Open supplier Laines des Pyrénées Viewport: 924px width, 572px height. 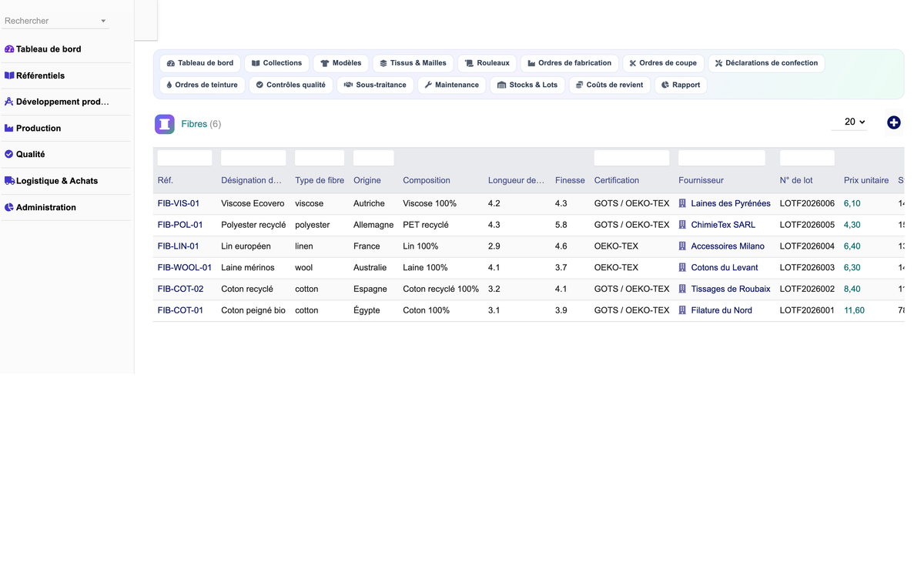click(731, 204)
